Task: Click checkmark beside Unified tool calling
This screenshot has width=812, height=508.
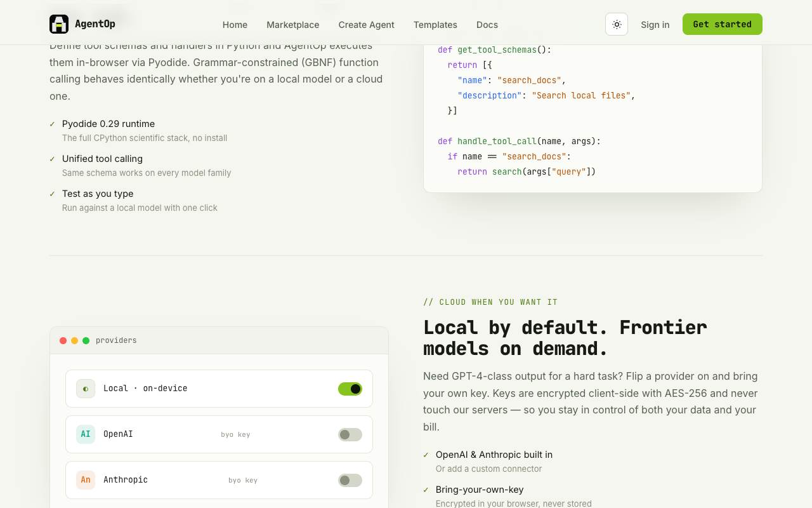Action: point(53,159)
